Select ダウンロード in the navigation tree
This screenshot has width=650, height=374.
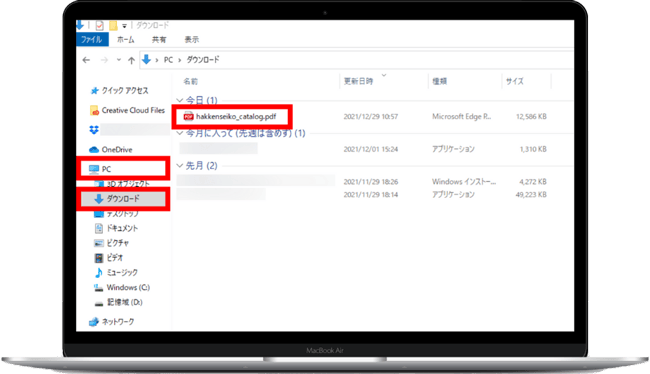tap(123, 199)
